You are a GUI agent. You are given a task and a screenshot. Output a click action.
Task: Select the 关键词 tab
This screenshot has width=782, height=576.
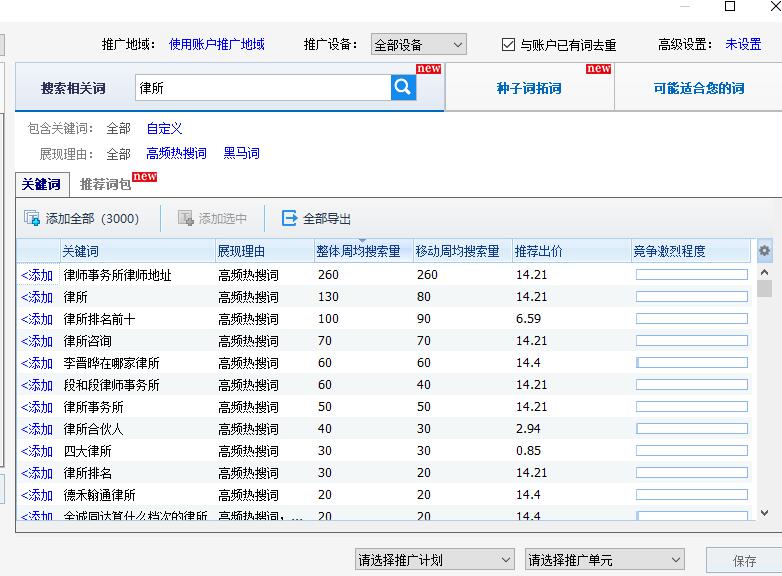[41, 184]
